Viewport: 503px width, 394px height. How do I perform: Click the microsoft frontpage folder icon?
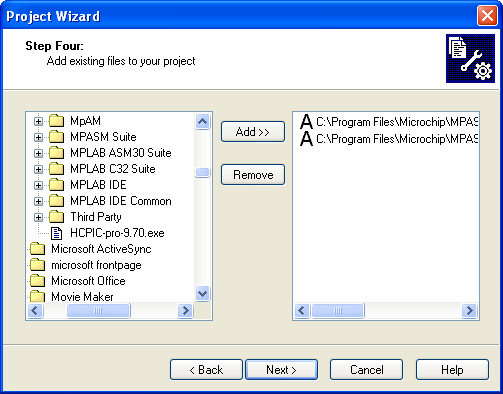(37, 265)
